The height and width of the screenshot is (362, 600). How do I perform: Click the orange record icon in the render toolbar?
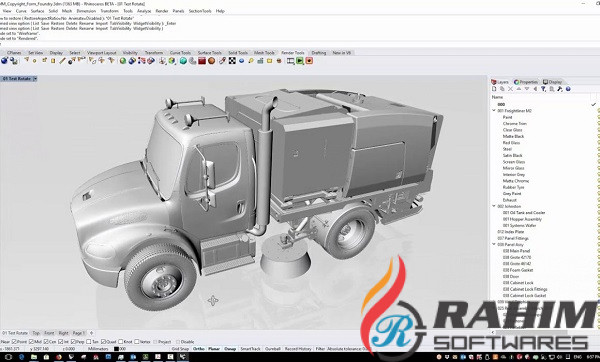click(x=309, y=60)
